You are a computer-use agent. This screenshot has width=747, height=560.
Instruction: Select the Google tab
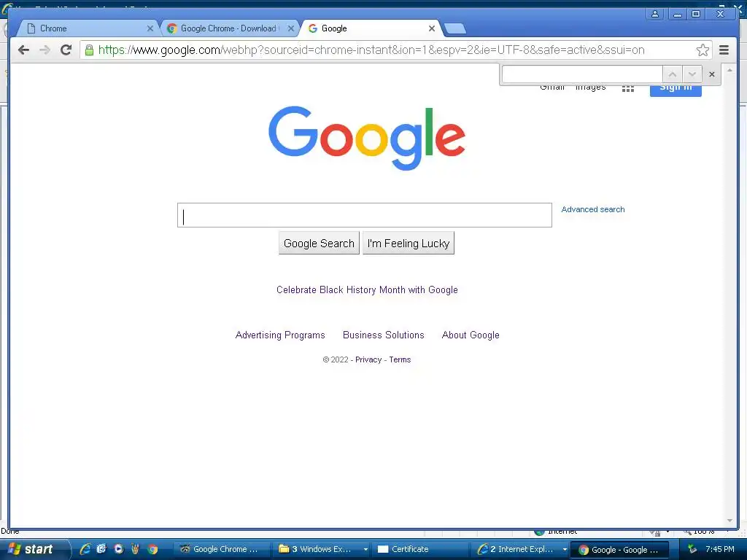(x=369, y=28)
